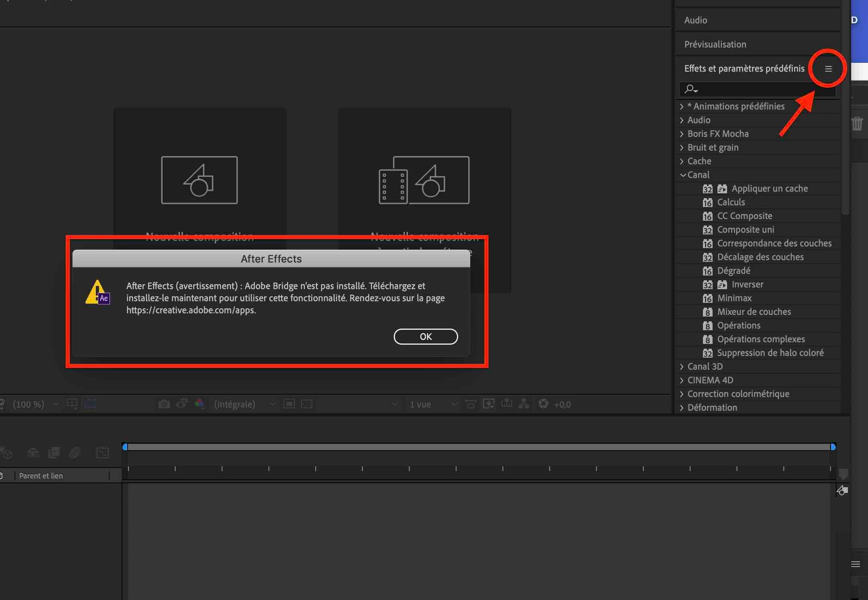The image size is (868, 600).
Task: Expand the Correction colorimétrique category
Action: 682,394
